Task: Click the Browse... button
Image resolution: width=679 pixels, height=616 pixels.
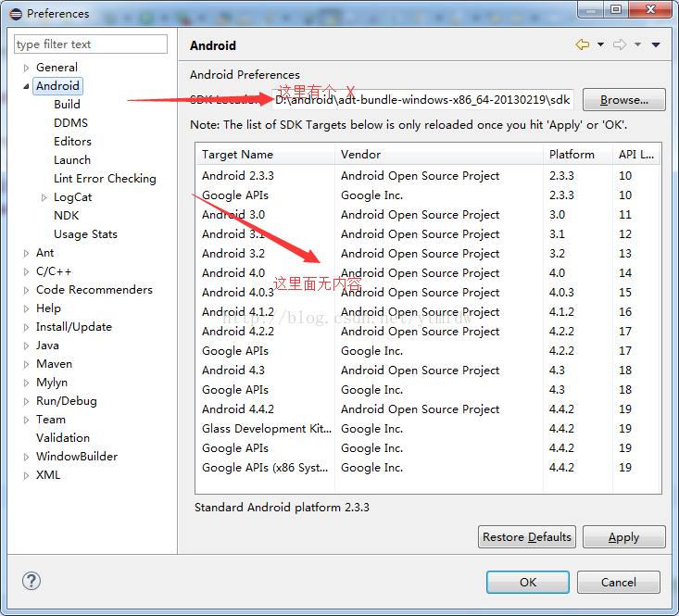Action: pyautogui.click(x=624, y=100)
